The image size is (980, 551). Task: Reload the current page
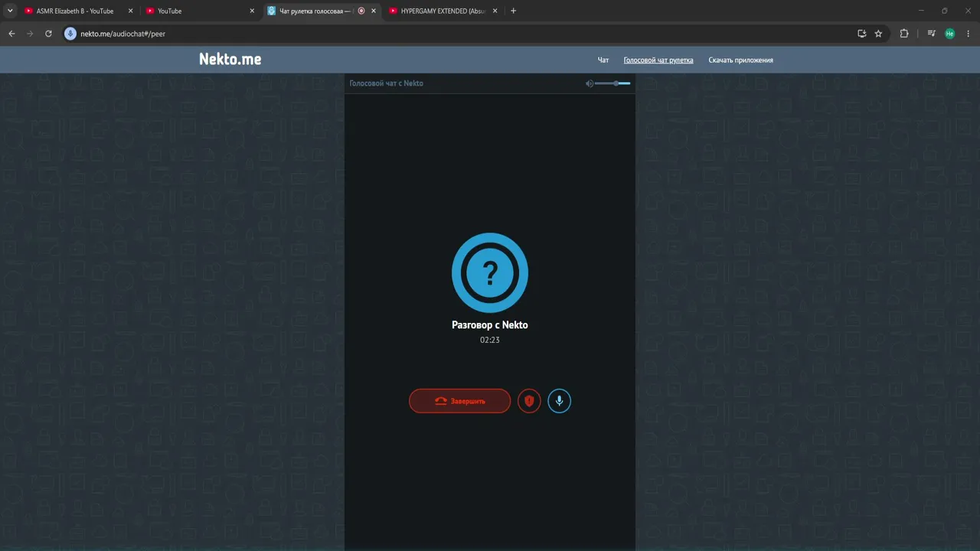pyautogui.click(x=48, y=34)
